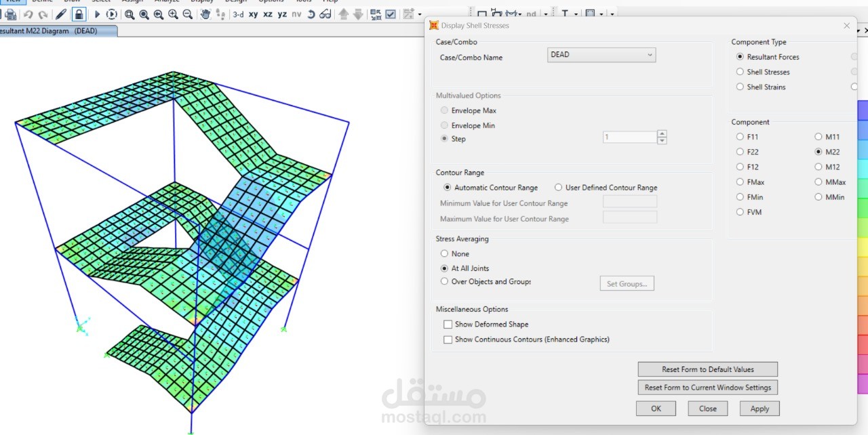This screenshot has width=868, height=435.
Task: Open dropdown arrow next to T icon
Action: (576, 14)
